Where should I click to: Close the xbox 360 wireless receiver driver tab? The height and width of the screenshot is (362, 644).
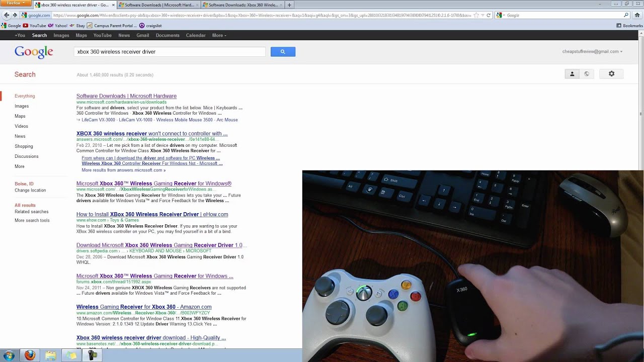point(113,5)
